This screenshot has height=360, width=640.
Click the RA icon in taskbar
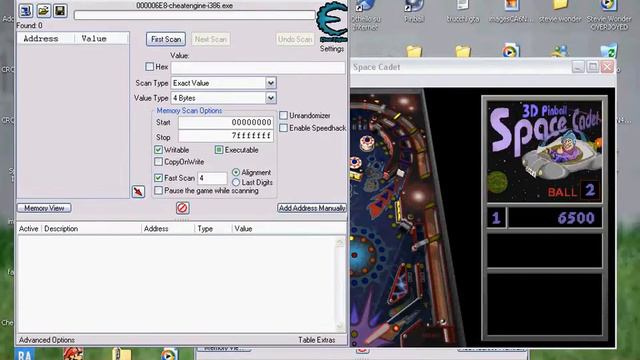24,354
